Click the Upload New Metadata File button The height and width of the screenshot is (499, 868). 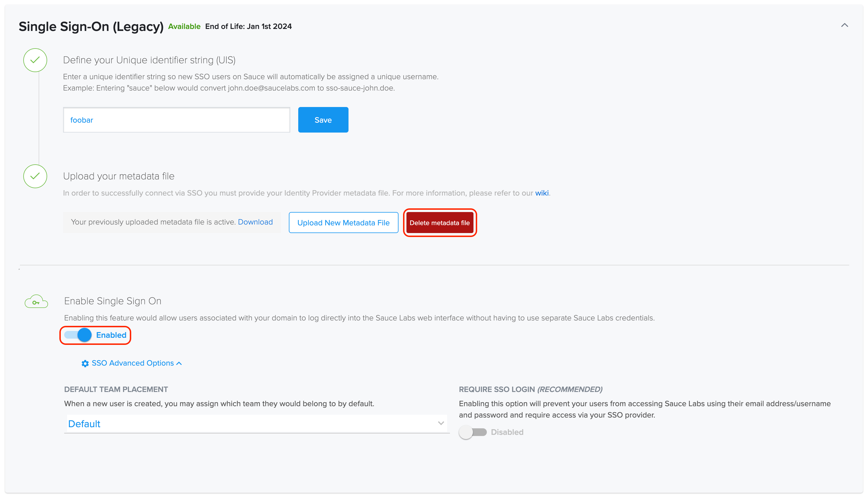(343, 223)
